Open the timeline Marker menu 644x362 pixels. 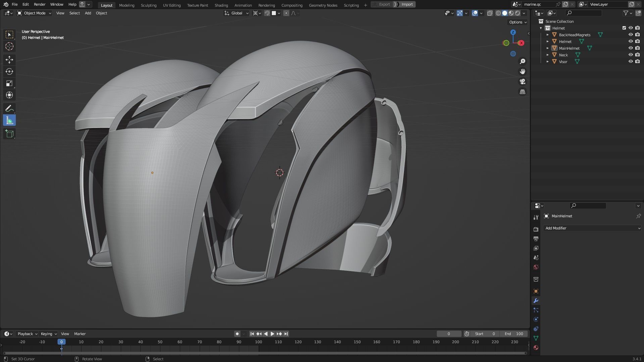pos(80,334)
